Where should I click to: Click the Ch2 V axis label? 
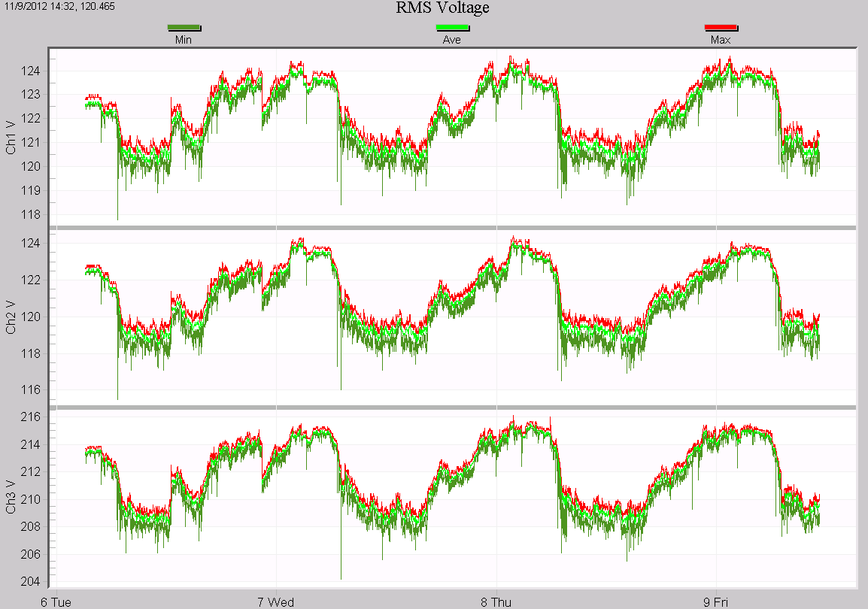click(11, 318)
